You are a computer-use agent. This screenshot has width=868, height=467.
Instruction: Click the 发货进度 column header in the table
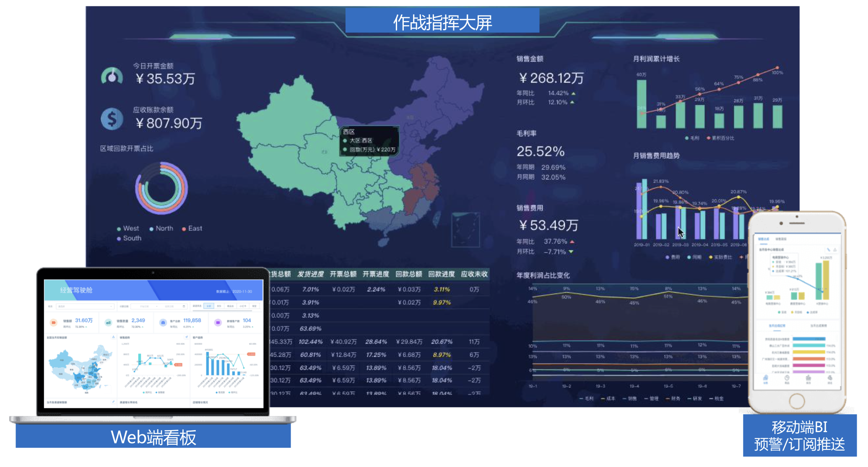311,274
